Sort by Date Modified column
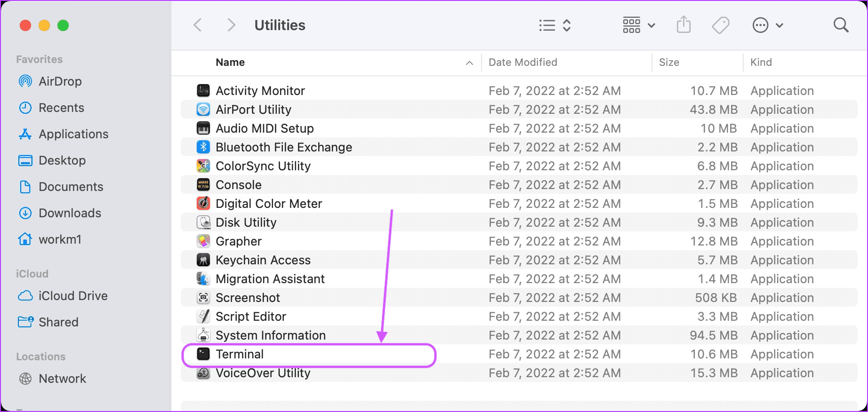The width and height of the screenshot is (868, 412). [x=522, y=63]
